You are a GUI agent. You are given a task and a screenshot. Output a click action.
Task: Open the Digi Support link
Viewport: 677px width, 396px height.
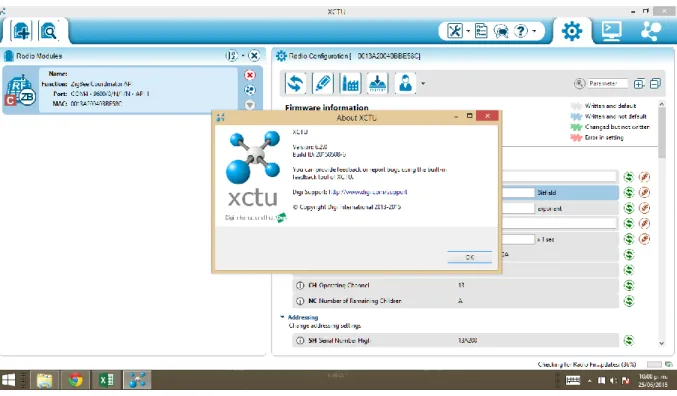point(368,192)
